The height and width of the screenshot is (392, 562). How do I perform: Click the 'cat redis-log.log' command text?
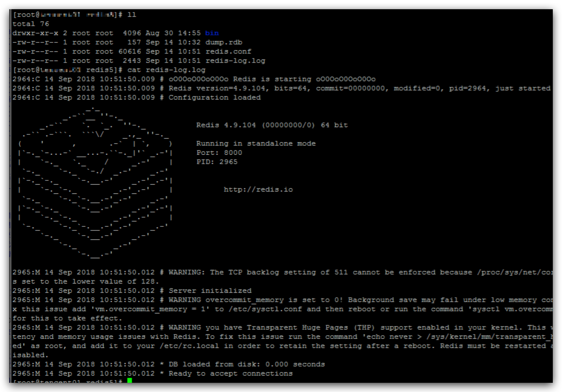pos(166,70)
